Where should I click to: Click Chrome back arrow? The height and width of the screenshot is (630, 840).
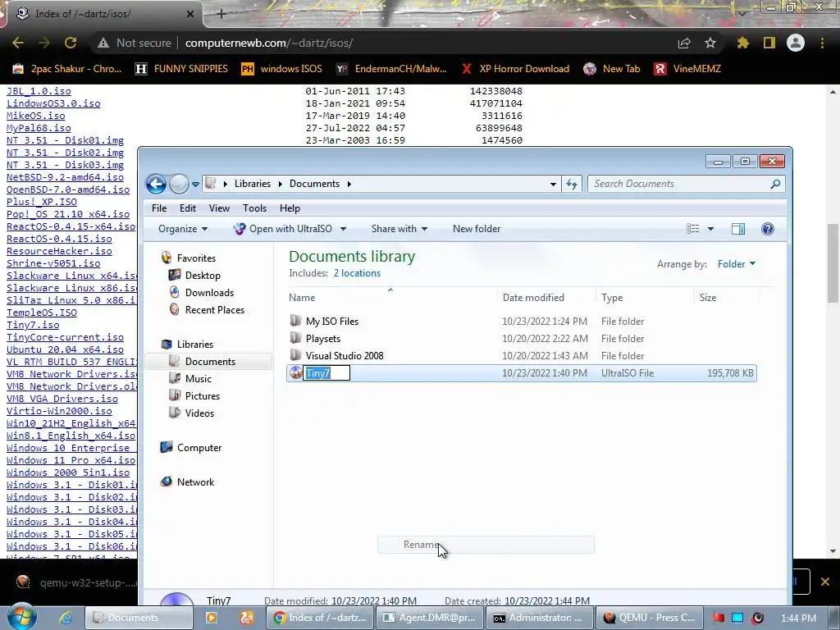pos(18,43)
